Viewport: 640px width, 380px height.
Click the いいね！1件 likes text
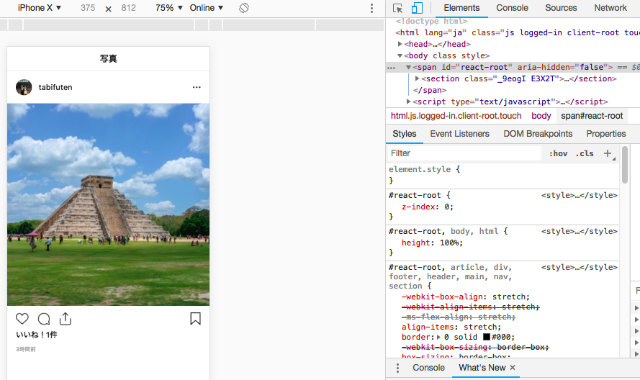[36, 335]
